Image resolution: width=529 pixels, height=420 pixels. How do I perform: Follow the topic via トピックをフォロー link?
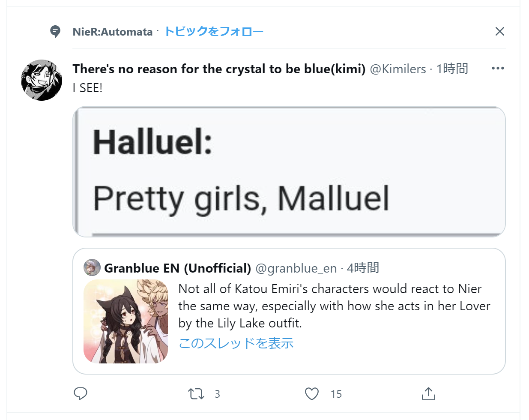click(214, 31)
